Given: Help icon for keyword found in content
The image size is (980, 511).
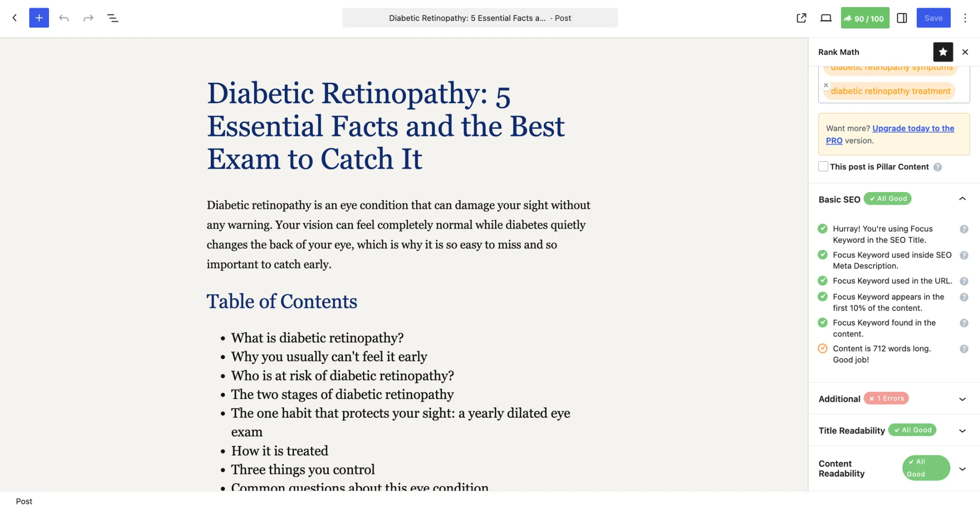Looking at the screenshot, I should tap(964, 323).
